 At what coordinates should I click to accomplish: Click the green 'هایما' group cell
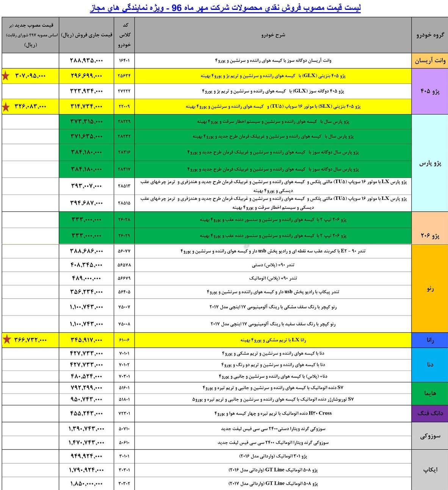point(430,393)
